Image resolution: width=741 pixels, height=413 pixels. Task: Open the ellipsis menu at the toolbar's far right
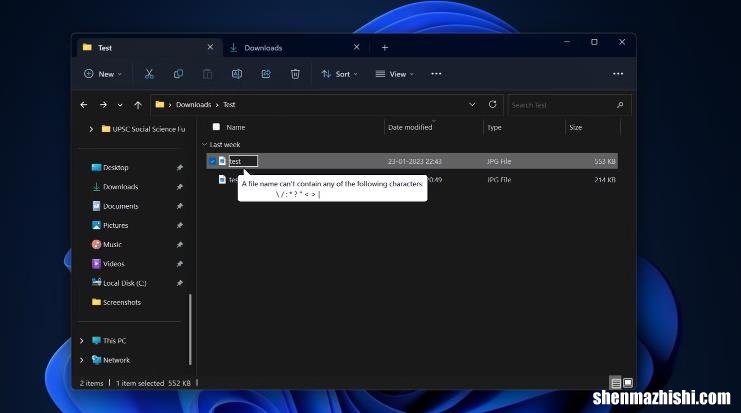[x=618, y=74]
